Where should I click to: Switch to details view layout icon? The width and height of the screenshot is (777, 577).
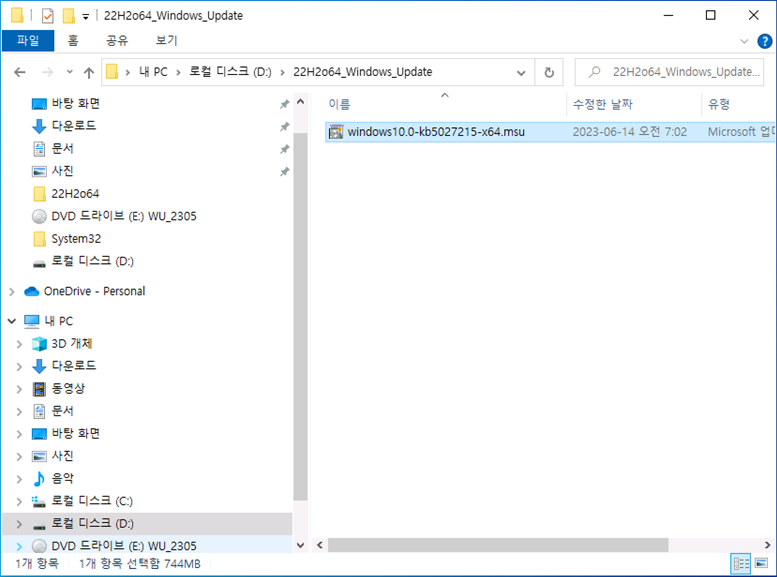[741, 564]
